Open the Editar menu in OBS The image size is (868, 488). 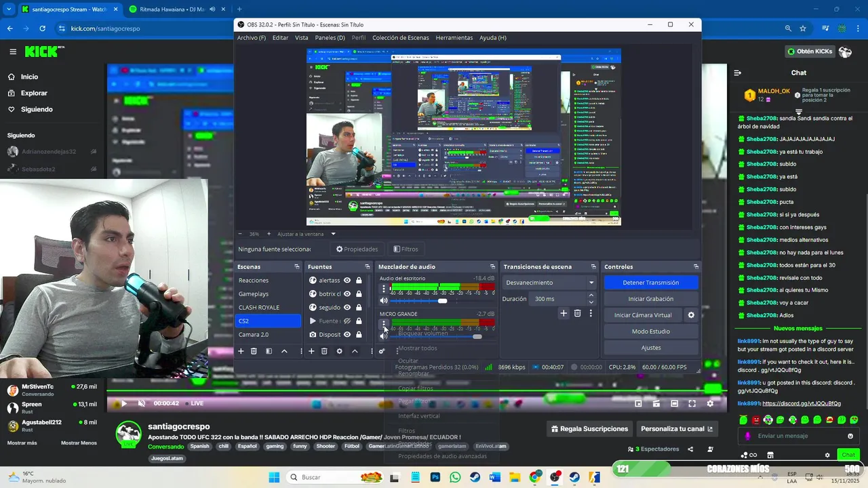(x=280, y=37)
